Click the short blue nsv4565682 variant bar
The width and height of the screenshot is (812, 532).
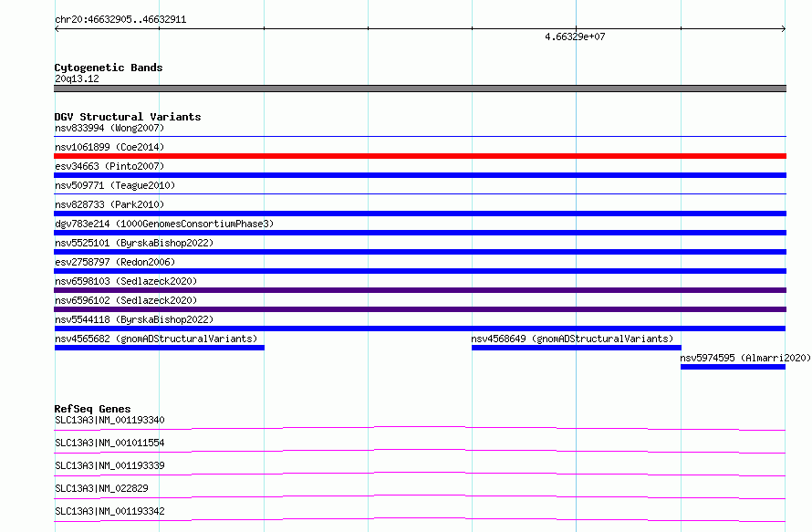[x=160, y=348]
